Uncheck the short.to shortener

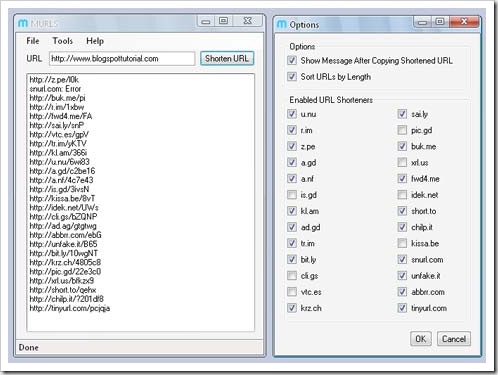[402, 211]
